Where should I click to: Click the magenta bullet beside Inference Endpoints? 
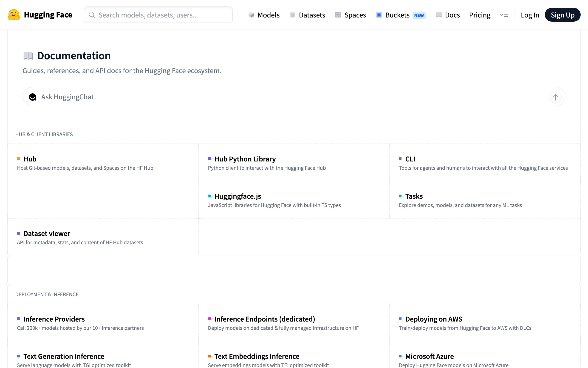point(209,319)
